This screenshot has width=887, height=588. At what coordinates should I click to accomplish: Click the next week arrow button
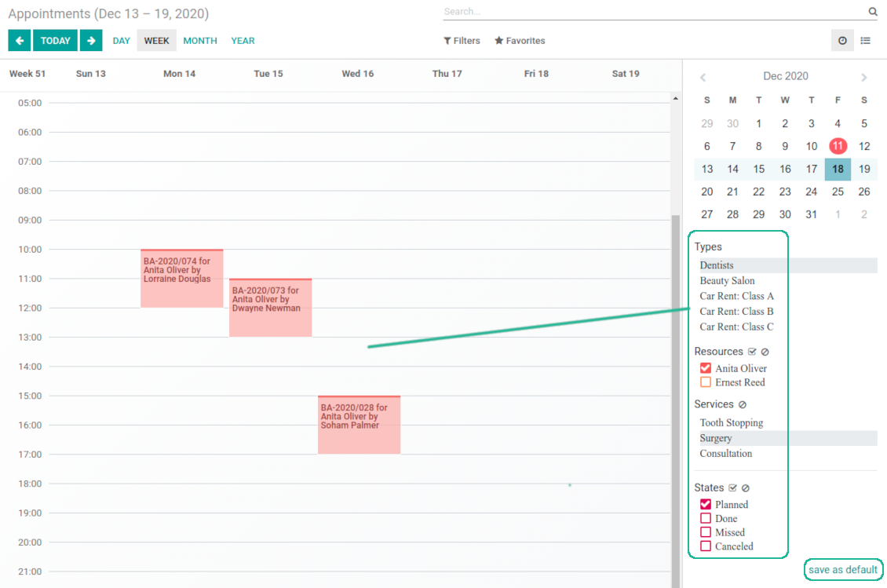pos(91,41)
